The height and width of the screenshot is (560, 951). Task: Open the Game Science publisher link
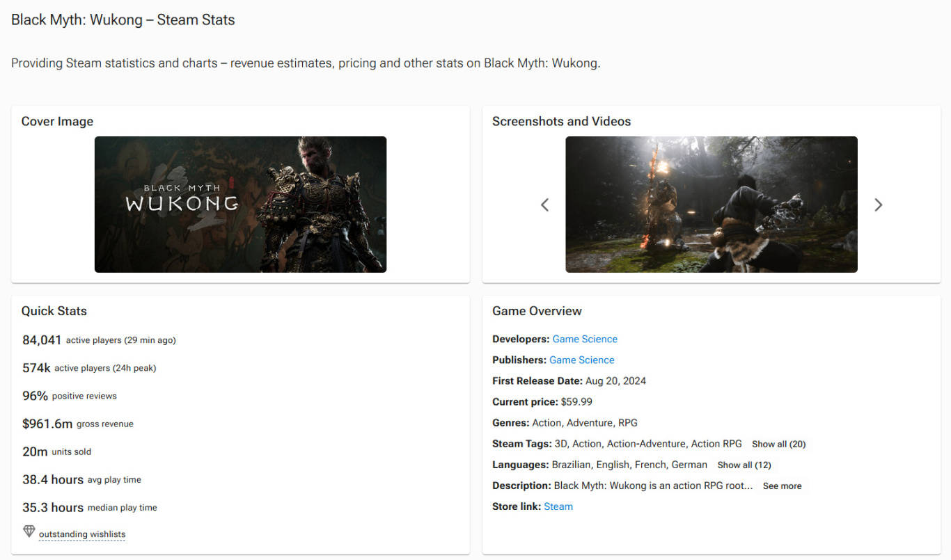(x=582, y=360)
